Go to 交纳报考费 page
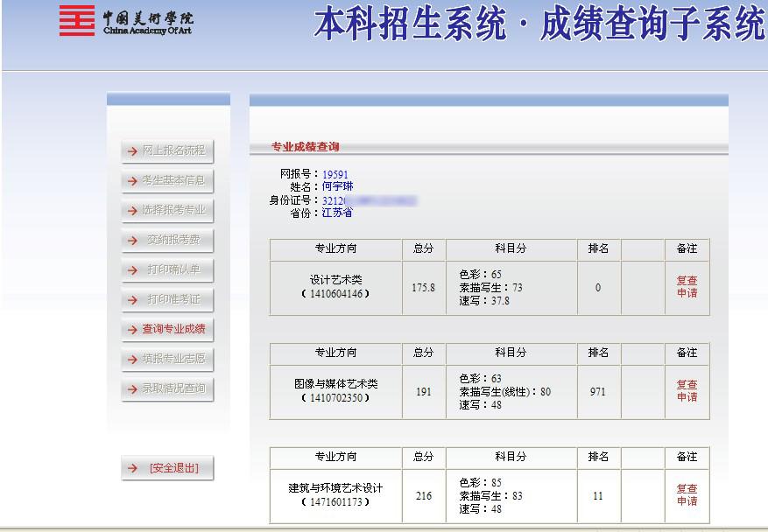Image resolution: width=768 pixels, height=532 pixels. (167, 241)
